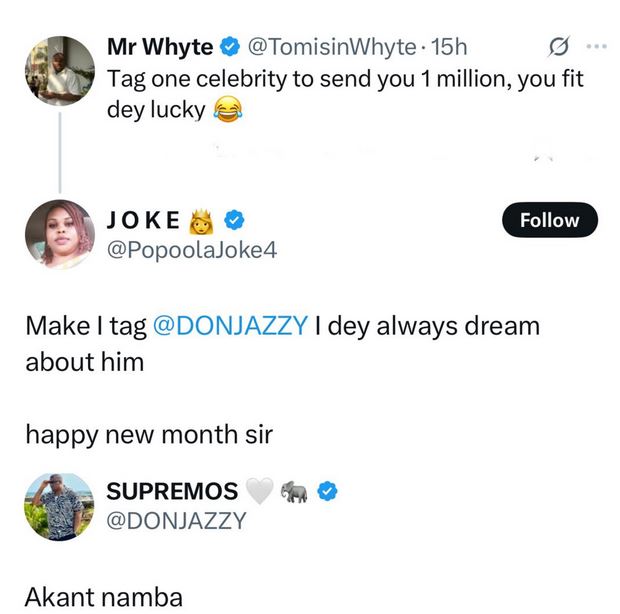Click the Mr Whyte display name
Image resolution: width=620 pixels, height=614 pixels.
point(159,47)
